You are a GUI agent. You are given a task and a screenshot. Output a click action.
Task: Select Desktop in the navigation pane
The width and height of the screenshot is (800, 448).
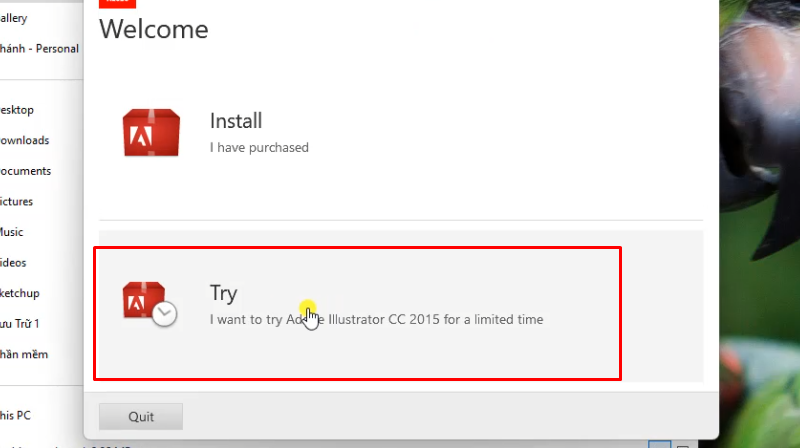click(17, 110)
